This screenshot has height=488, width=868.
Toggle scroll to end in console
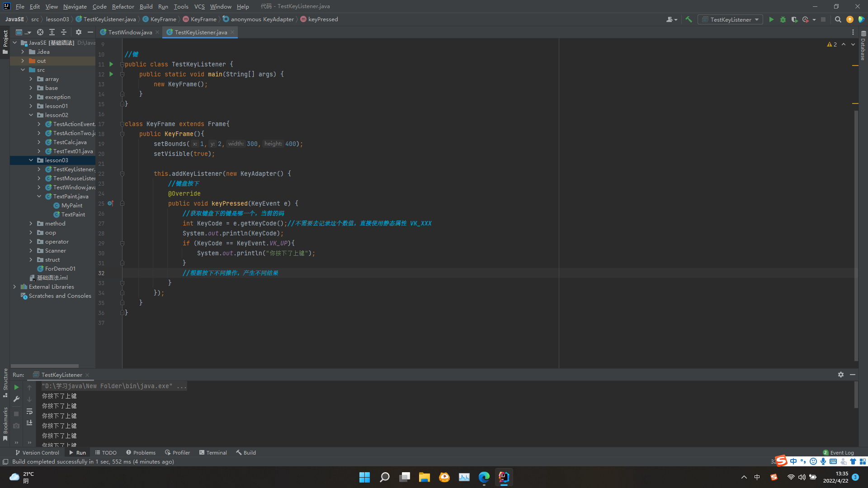click(x=29, y=423)
